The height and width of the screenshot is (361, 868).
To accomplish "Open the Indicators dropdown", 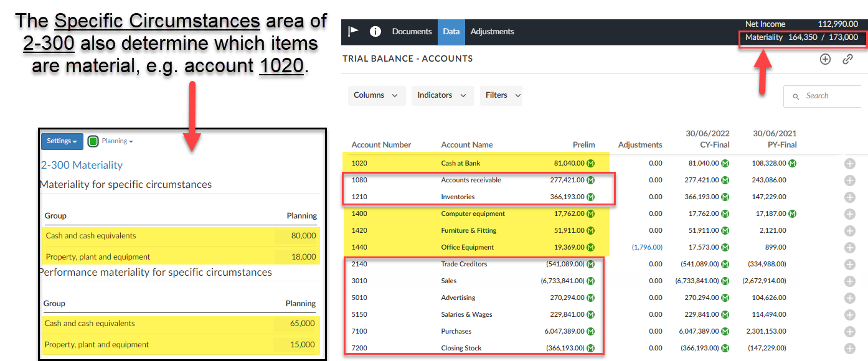I will 441,95.
